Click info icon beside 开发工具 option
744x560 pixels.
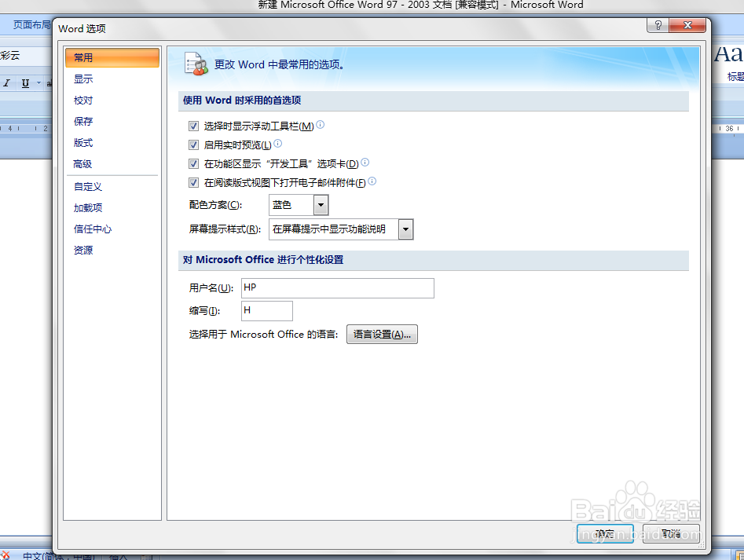pyautogui.click(x=365, y=162)
